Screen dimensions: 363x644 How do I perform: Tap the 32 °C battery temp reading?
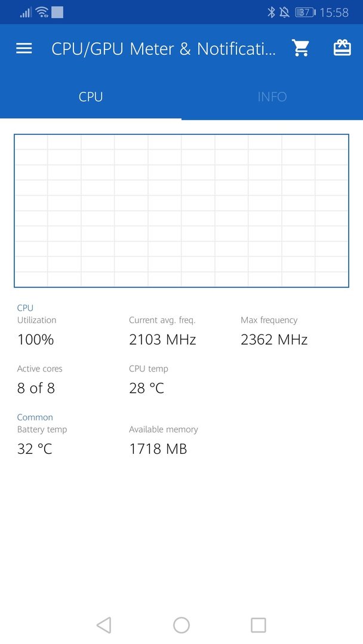click(35, 449)
